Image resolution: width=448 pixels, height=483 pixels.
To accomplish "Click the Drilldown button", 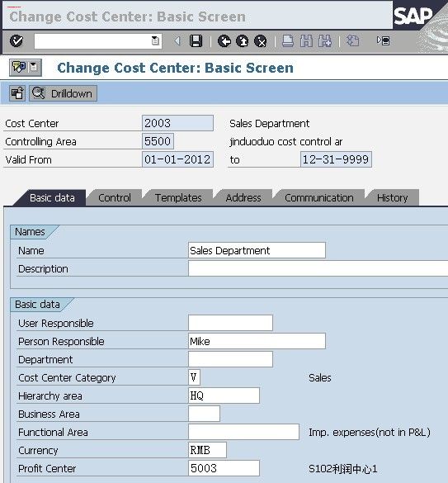I will 64,93.
